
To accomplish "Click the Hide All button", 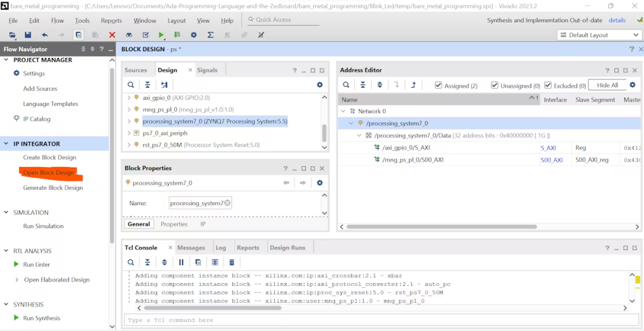I will [608, 85].
